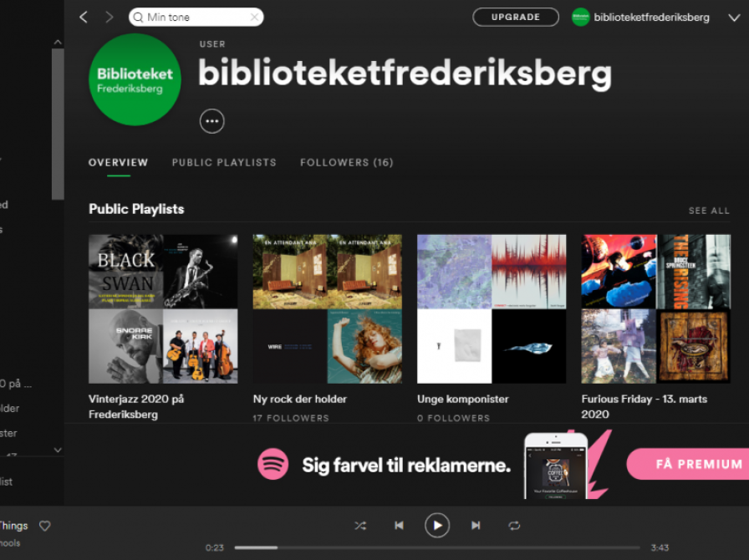Enable shuffle playback
Image resolution: width=749 pixels, height=560 pixels.
click(360, 525)
